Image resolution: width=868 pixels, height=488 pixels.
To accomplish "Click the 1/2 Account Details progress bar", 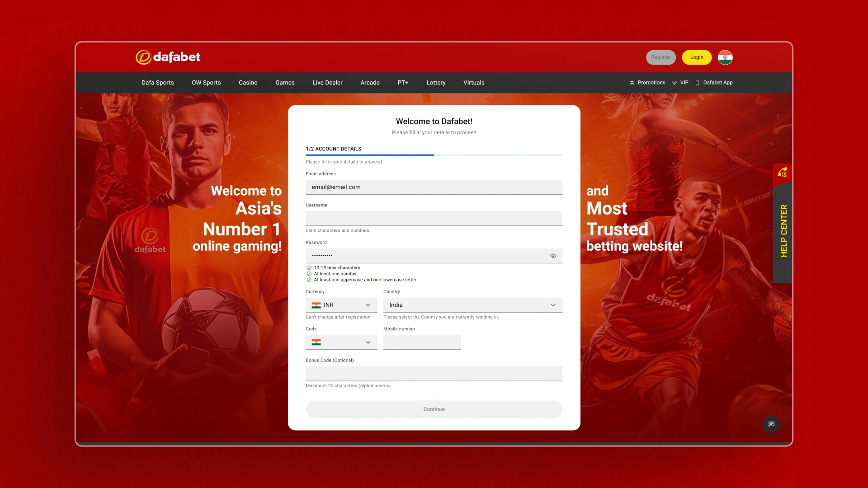I will (434, 155).
